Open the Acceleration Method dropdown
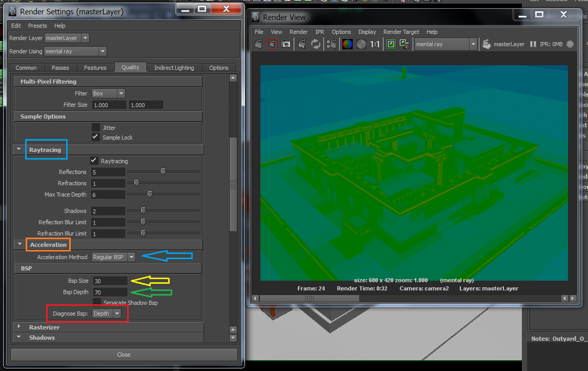This screenshot has width=588, height=371. click(x=114, y=257)
